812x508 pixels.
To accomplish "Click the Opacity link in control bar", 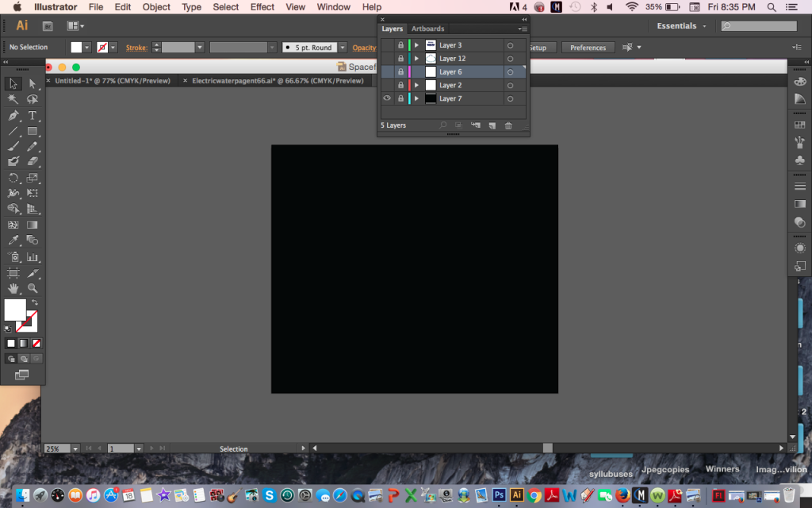I will click(x=364, y=48).
